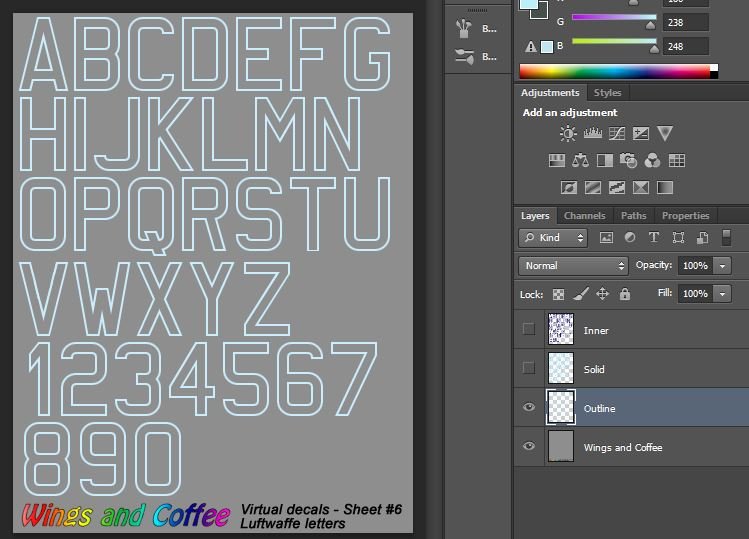Add a Photo Filter adjustment
Screen dimensions: 749x539
click(x=628, y=161)
